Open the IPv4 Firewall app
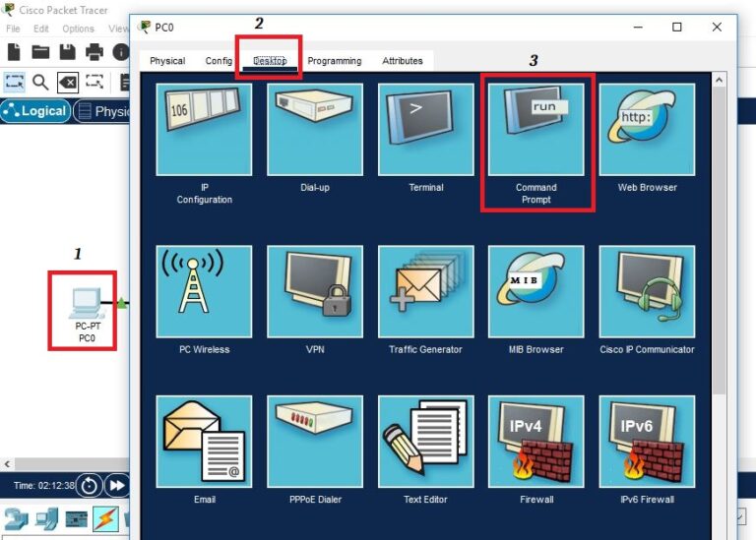 click(x=536, y=442)
